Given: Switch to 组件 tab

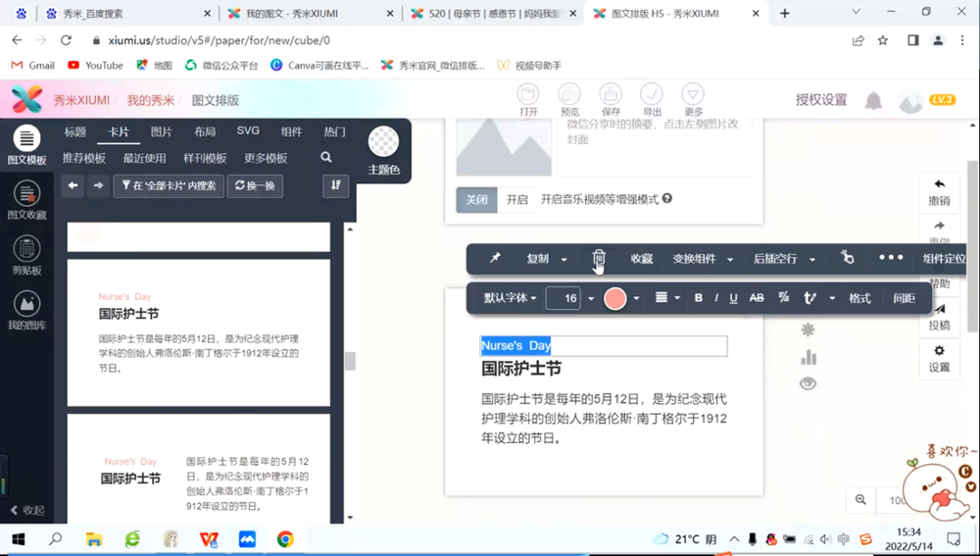Looking at the screenshot, I should (291, 132).
